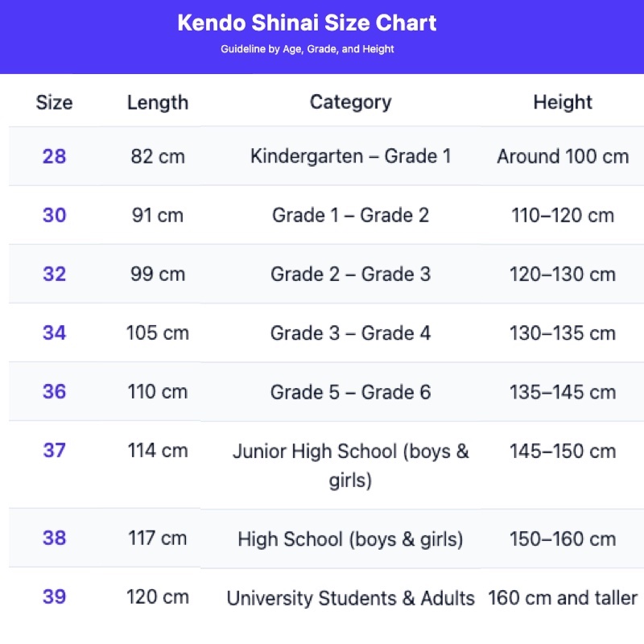Image resolution: width=644 pixels, height=644 pixels.
Task: Click the size 36 number
Action: point(54,392)
